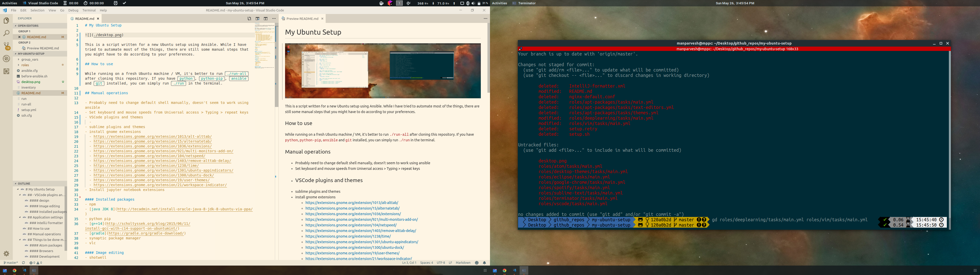The image size is (980, 275).
Task: Collapse the OUTLINE section
Action: 23,183
